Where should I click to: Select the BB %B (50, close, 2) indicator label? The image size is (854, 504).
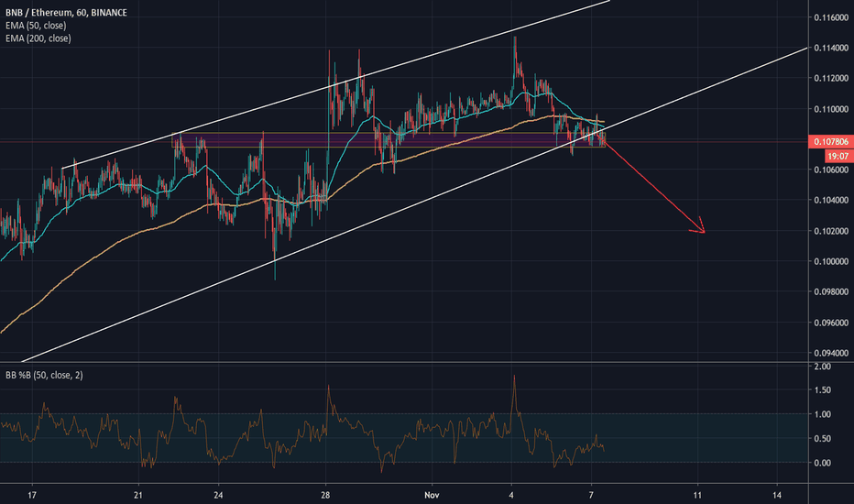(44, 375)
